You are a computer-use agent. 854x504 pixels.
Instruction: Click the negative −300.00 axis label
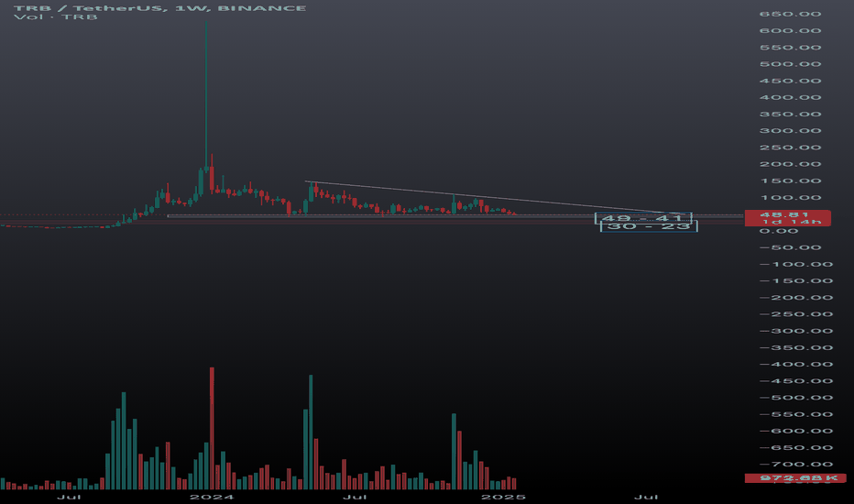pos(795,332)
